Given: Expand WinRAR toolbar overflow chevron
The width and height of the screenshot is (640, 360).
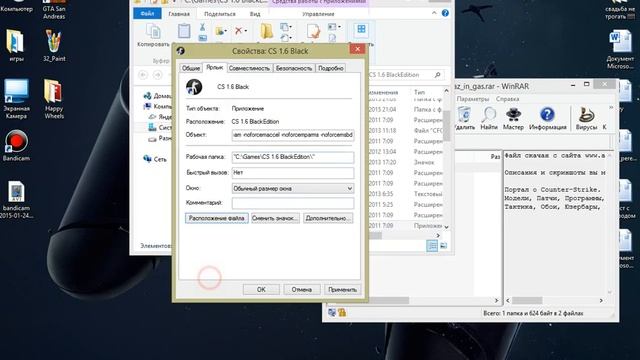Looking at the screenshot, I should [611, 107].
